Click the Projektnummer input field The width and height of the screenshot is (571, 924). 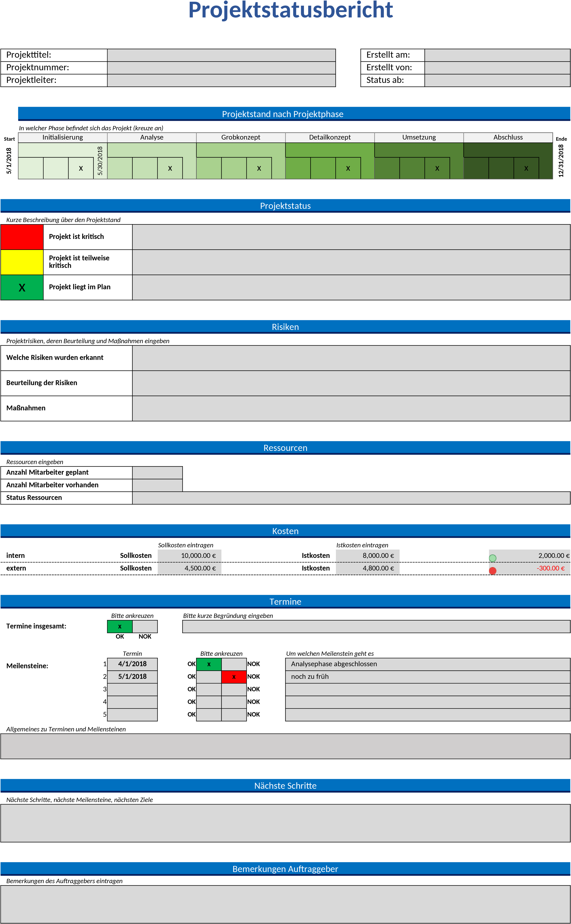[x=221, y=68]
